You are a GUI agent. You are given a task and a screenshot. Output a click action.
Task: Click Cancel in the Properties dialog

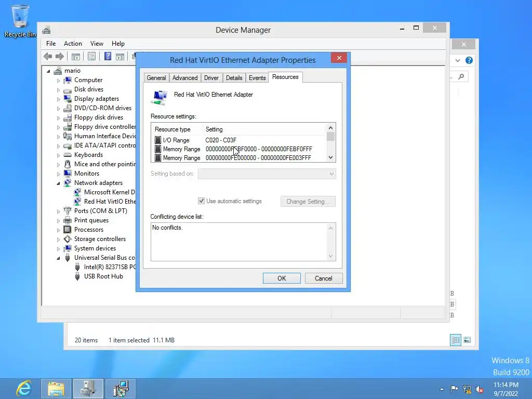pyautogui.click(x=323, y=278)
